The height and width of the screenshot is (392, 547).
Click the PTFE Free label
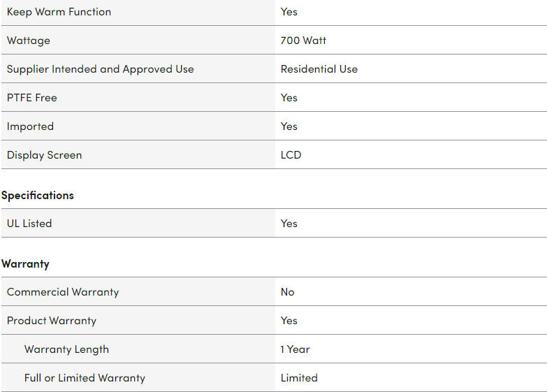tap(31, 98)
